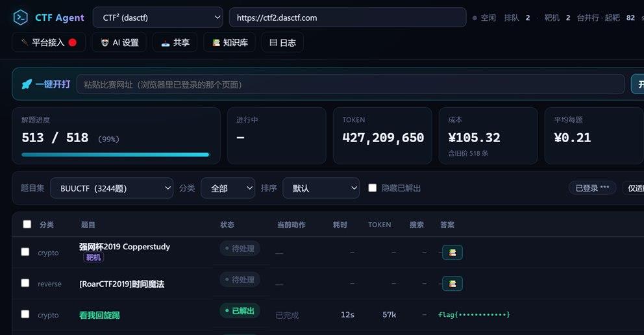Viewport: 644px width, 335px height.
Task: Click the 已登录 status pill
Action: (x=592, y=188)
